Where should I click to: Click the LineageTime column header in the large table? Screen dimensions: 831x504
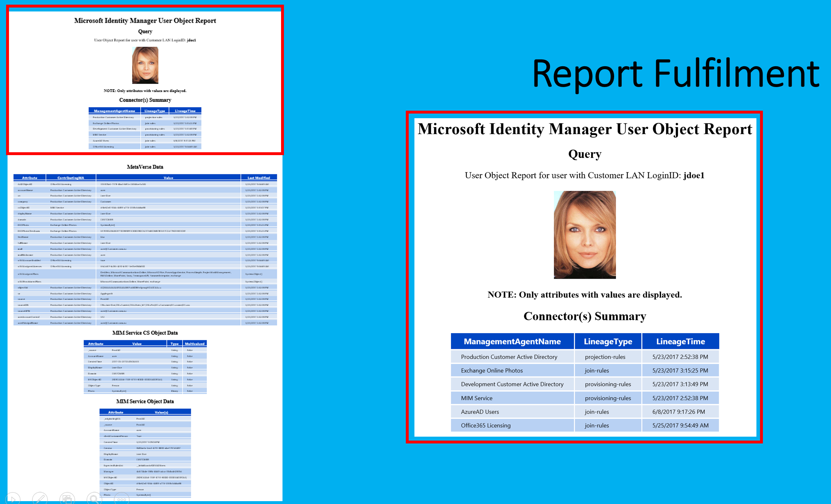coord(680,341)
